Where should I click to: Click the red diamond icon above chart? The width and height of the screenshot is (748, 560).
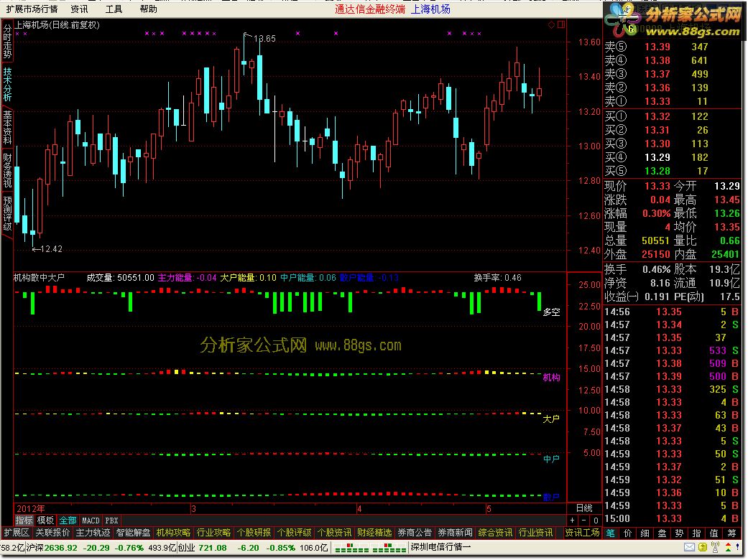(551, 24)
